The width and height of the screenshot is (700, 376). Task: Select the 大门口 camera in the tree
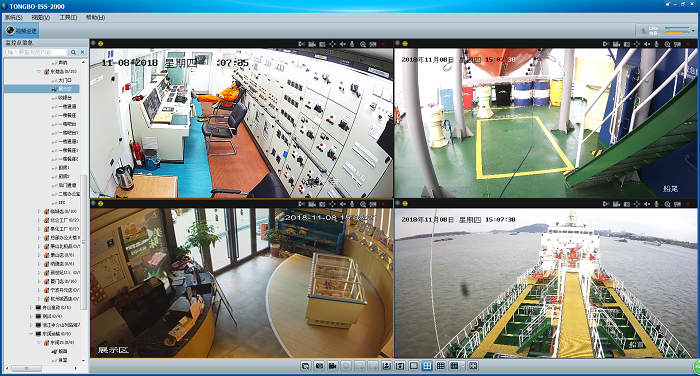(x=65, y=80)
